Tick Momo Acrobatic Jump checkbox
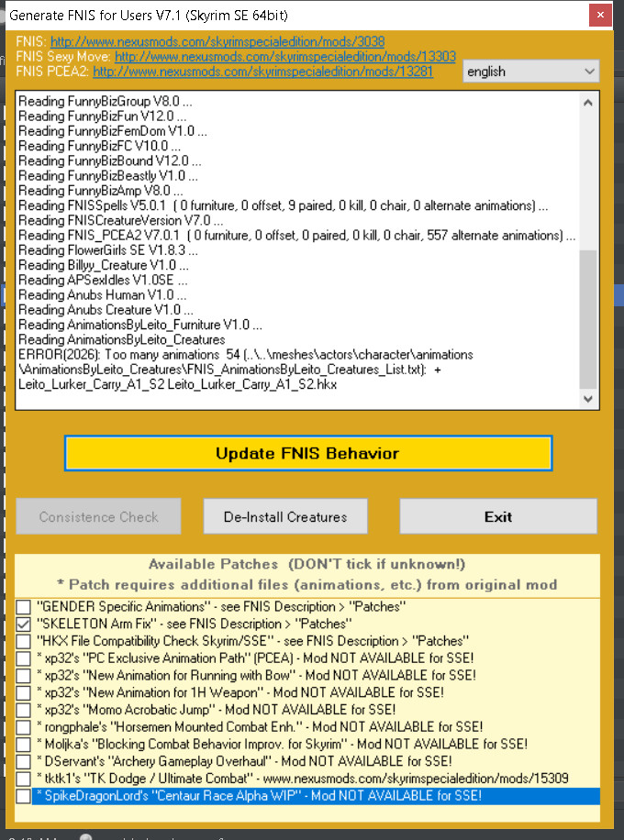 pyautogui.click(x=24, y=710)
